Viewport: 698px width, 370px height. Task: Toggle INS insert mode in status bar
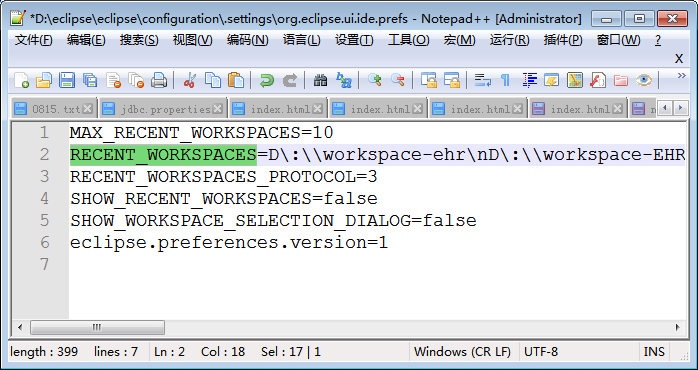tap(654, 352)
